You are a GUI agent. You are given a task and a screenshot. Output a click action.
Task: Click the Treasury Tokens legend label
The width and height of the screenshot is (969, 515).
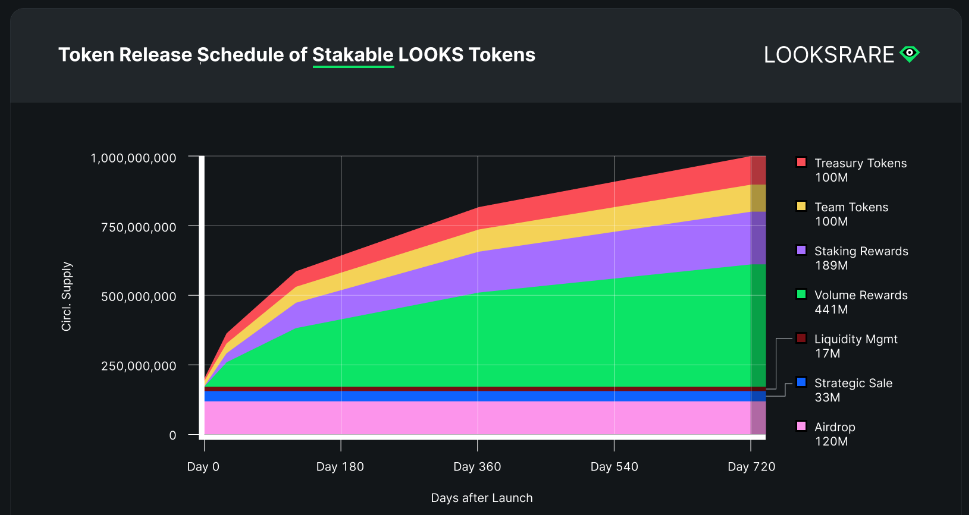tap(860, 163)
